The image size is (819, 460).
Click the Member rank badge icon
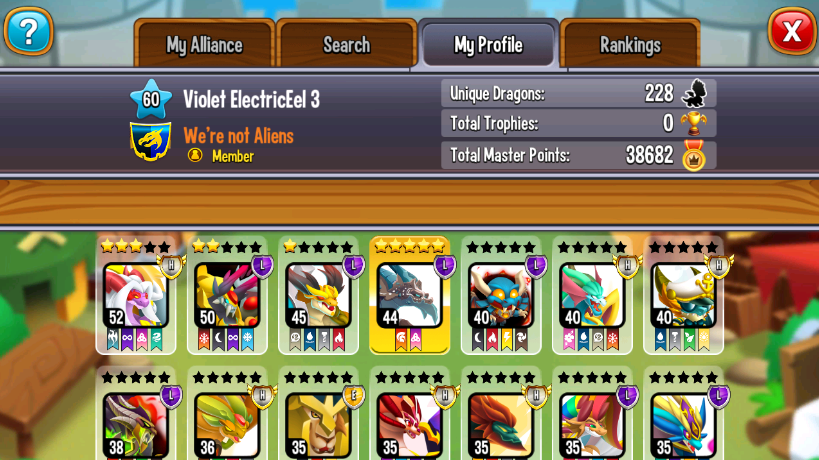click(x=195, y=155)
